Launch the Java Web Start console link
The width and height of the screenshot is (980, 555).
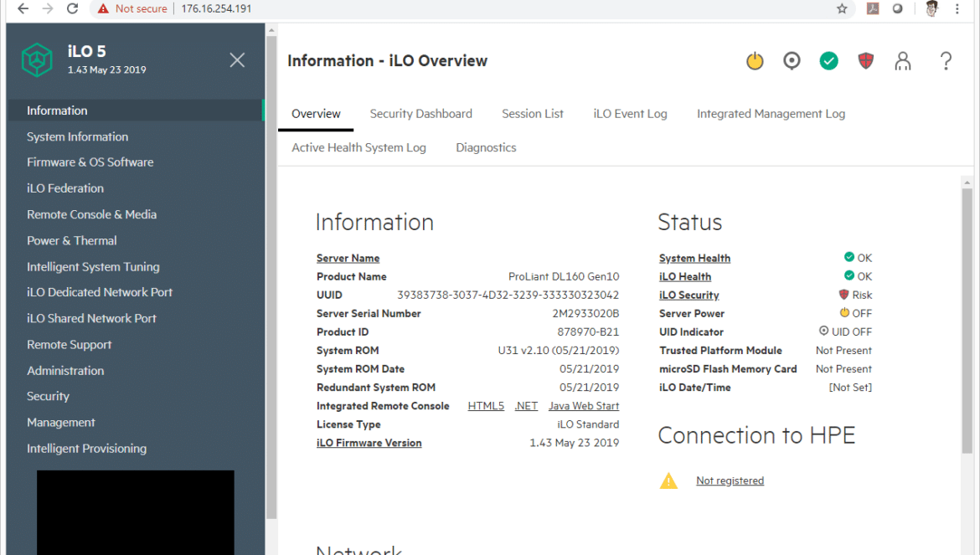click(584, 406)
